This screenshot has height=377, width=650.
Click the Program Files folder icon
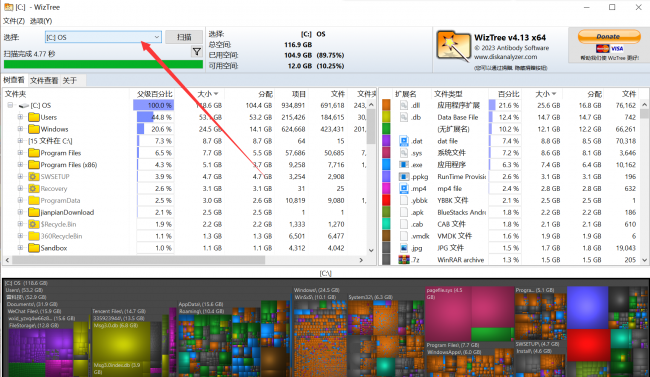34,153
